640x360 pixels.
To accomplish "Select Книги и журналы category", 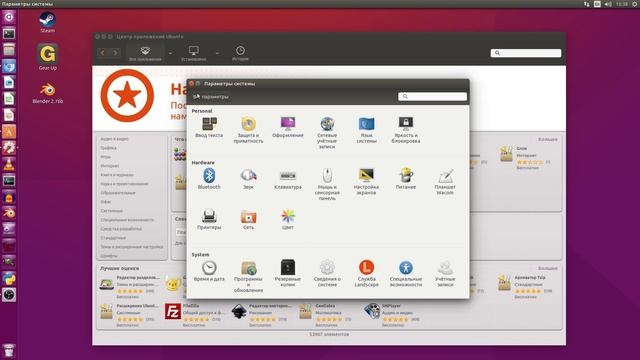I will pyautogui.click(x=117, y=175).
